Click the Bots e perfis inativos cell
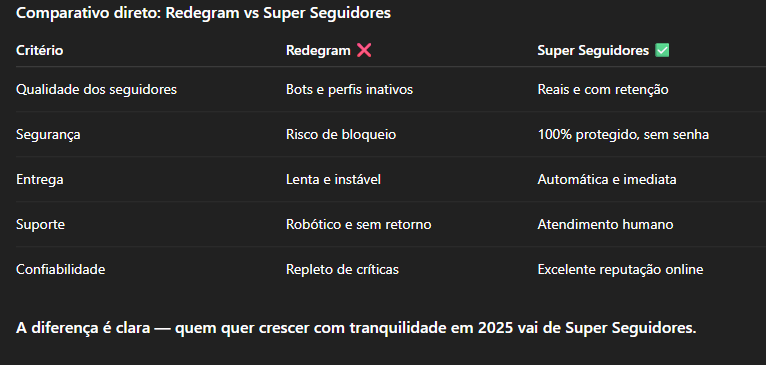Screen dimensions: 766x365 [349, 89]
